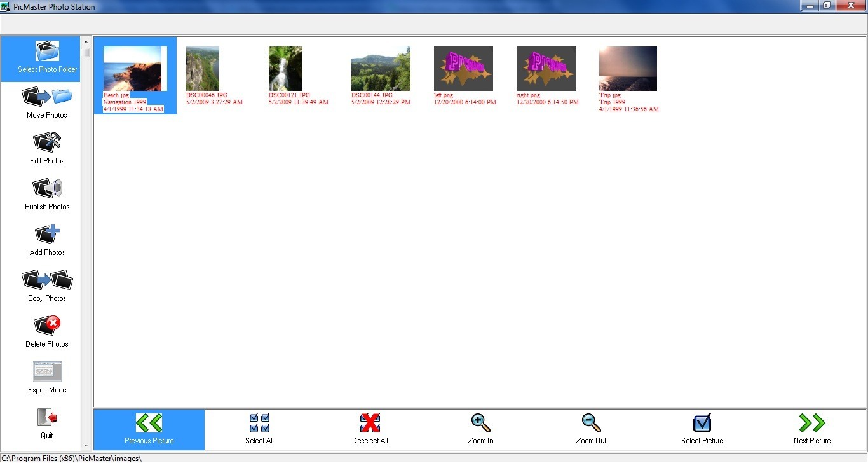Click the '4/1/1999 11:36:56 AM' date text
This screenshot has height=463, width=868.
[x=629, y=109]
